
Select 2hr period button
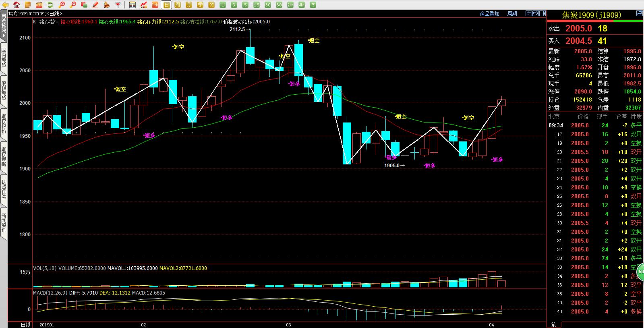pos(290,5)
